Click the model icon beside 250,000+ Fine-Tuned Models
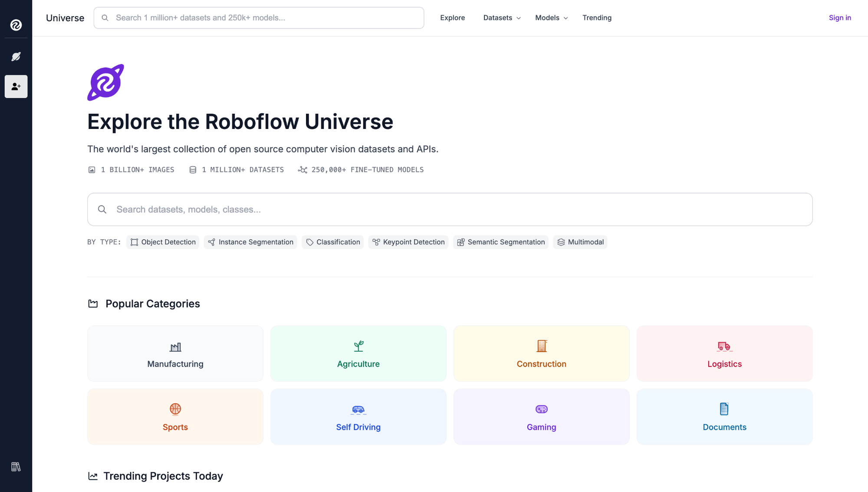868x492 pixels. (x=302, y=170)
